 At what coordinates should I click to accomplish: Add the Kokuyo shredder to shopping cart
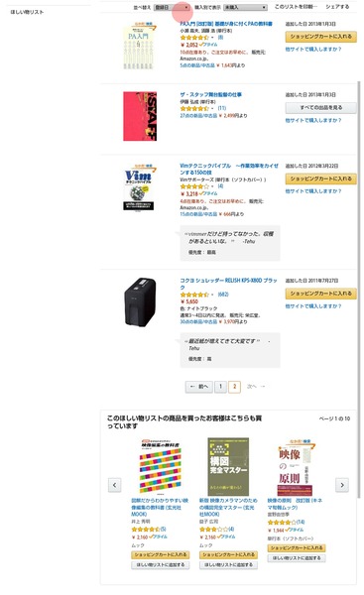320,294
